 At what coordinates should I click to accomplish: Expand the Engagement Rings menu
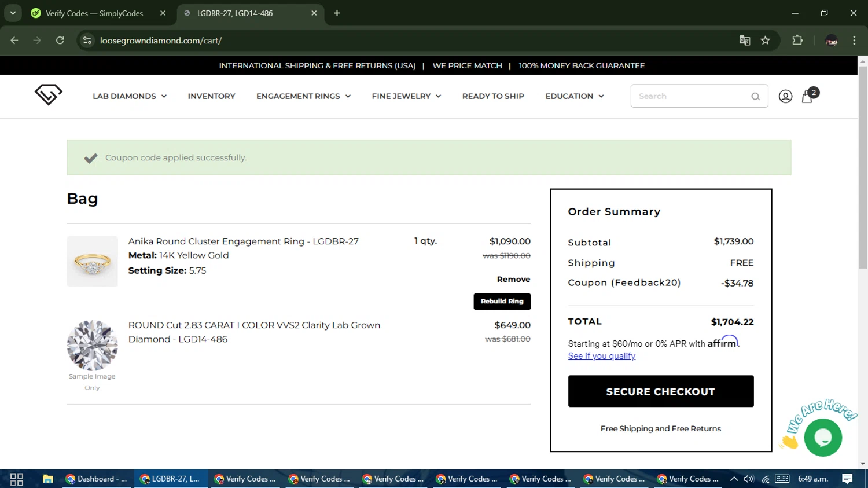coord(303,96)
